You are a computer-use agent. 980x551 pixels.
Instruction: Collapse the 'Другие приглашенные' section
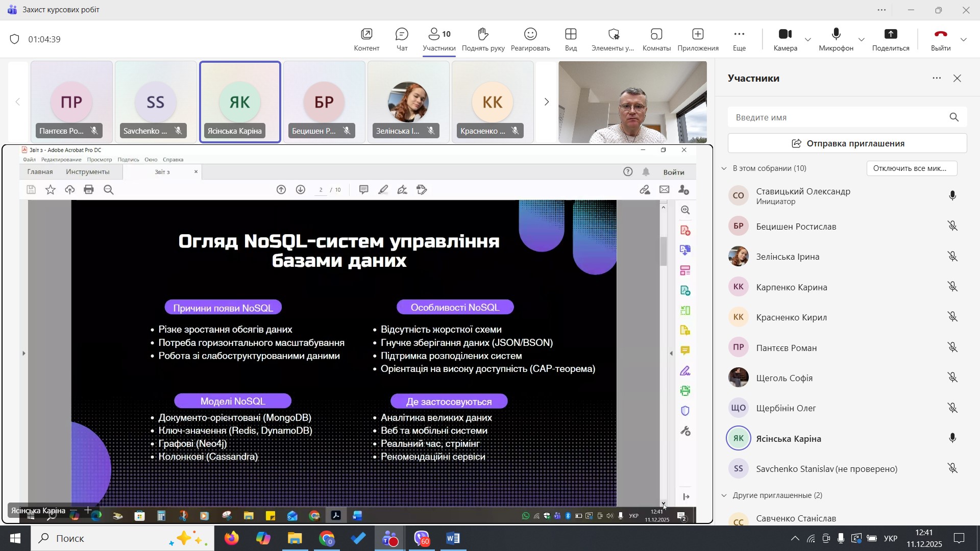pos(724,495)
